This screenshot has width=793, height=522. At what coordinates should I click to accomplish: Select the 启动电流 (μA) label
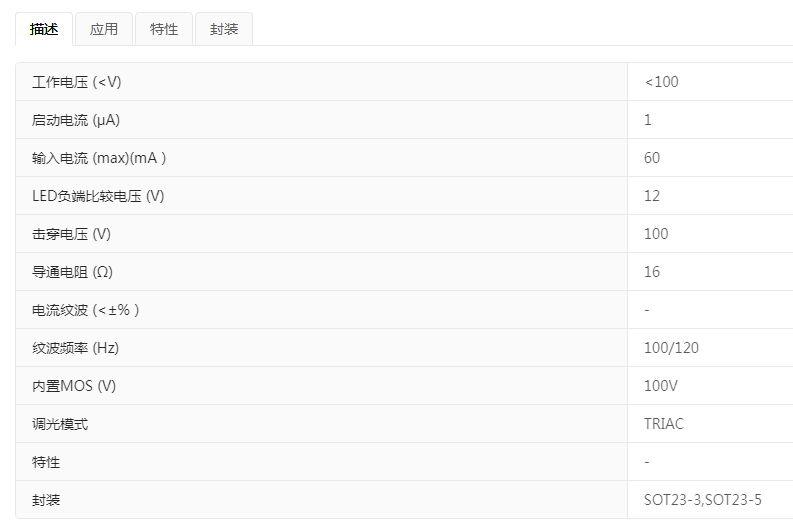[x=76, y=120]
